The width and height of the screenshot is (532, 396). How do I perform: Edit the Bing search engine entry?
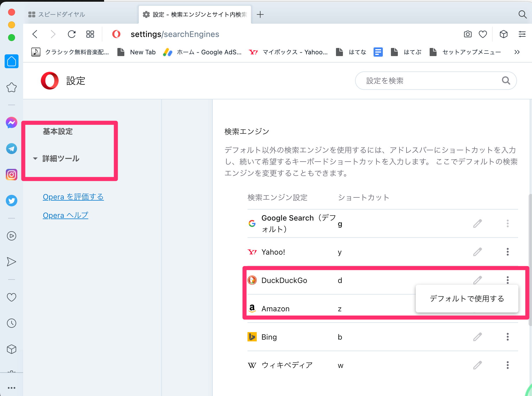(478, 337)
